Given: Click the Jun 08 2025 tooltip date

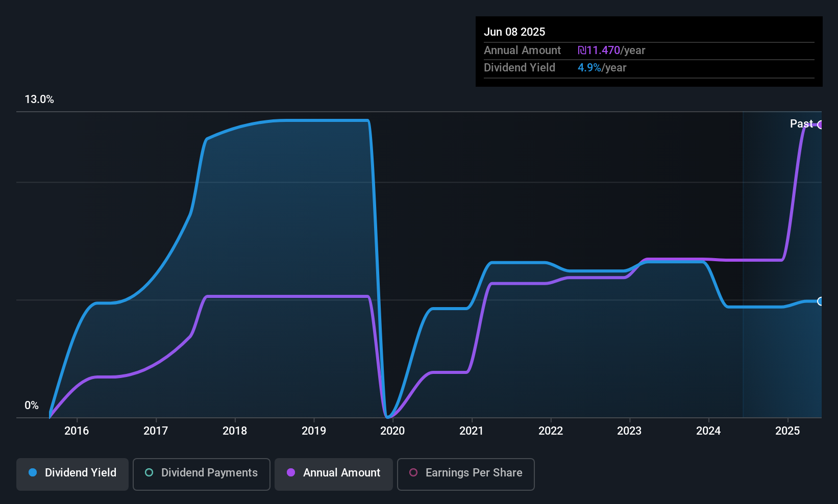Looking at the screenshot, I should tap(514, 32).
